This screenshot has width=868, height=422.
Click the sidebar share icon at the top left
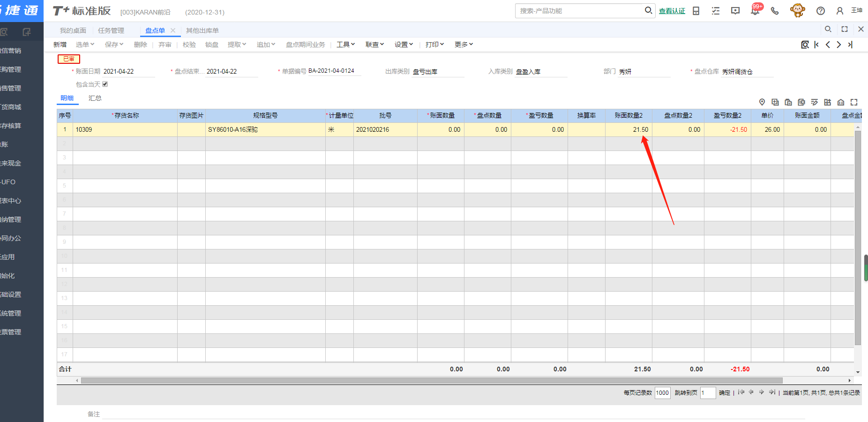click(x=27, y=32)
